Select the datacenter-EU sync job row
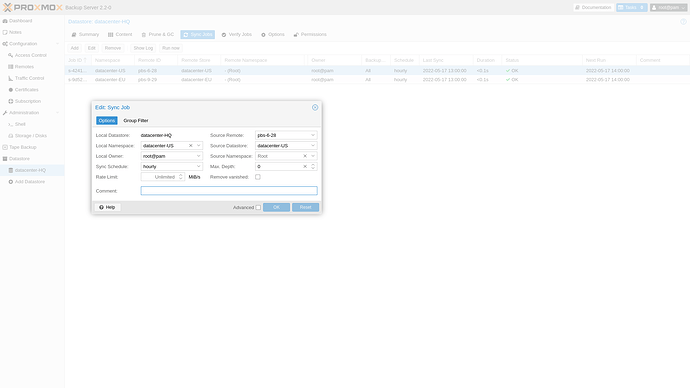The image size is (690, 388). 377,80
